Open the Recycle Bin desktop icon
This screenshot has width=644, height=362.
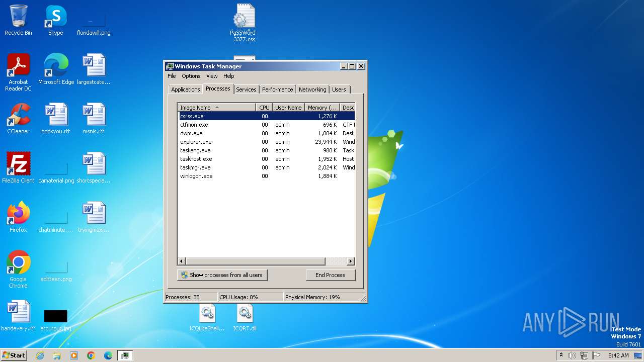[x=18, y=20]
